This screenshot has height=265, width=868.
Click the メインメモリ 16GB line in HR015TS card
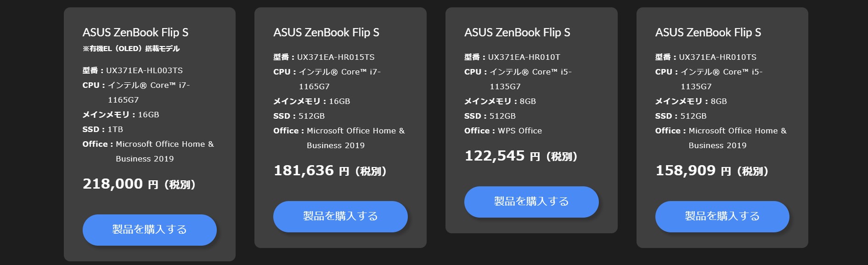[x=312, y=101]
